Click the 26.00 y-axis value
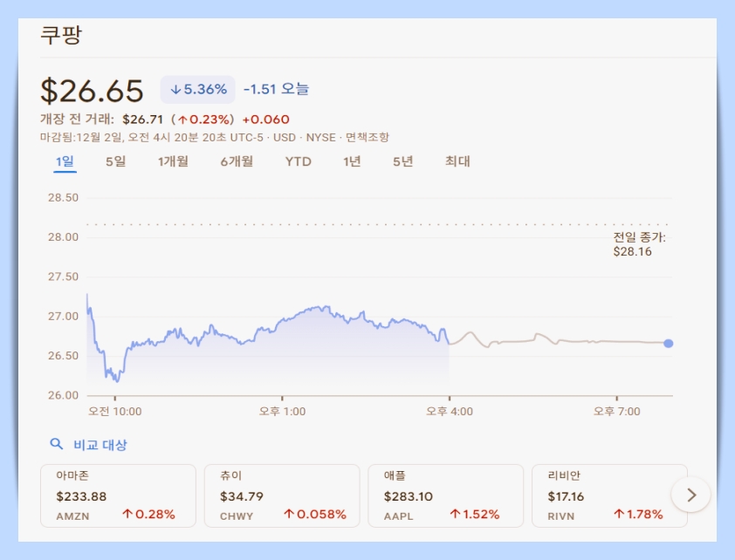The height and width of the screenshot is (560, 735). click(x=63, y=395)
